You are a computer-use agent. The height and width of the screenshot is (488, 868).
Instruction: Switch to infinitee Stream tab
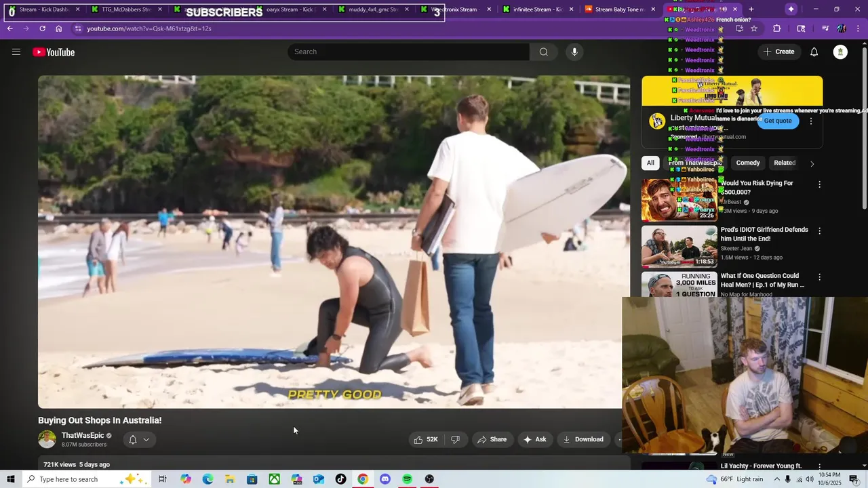pos(539,9)
